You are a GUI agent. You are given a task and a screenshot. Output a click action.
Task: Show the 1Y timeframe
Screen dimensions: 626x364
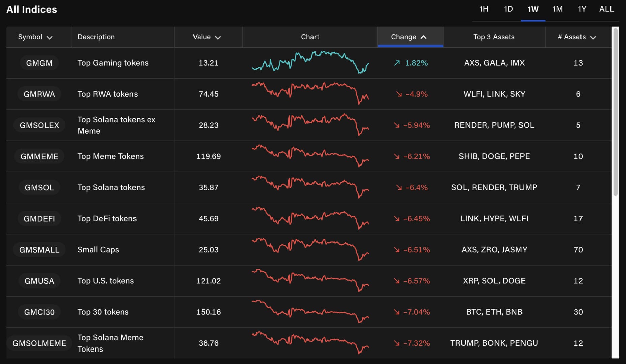pos(582,9)
